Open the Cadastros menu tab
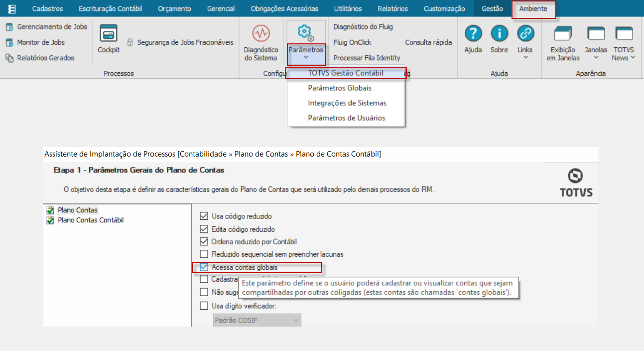Viewport: 644px width, 351px height. [47, 8]
